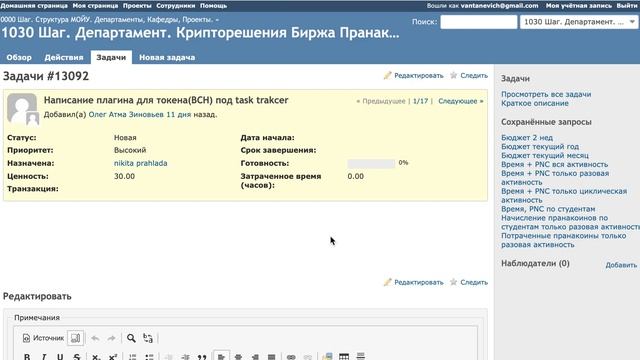Open Время + PNC вся активность query

pyautogui.click(x=555, y=164)
